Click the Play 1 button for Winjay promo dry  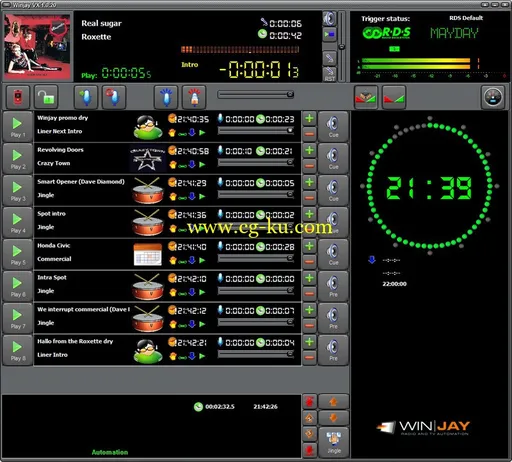pos(18,127)
